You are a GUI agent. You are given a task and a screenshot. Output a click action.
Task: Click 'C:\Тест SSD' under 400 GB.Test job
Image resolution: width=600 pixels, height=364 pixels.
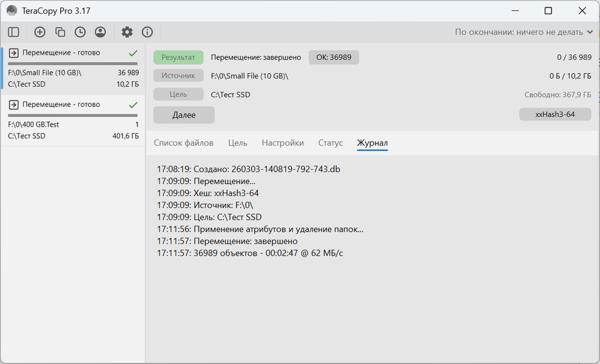pos(27,136)
